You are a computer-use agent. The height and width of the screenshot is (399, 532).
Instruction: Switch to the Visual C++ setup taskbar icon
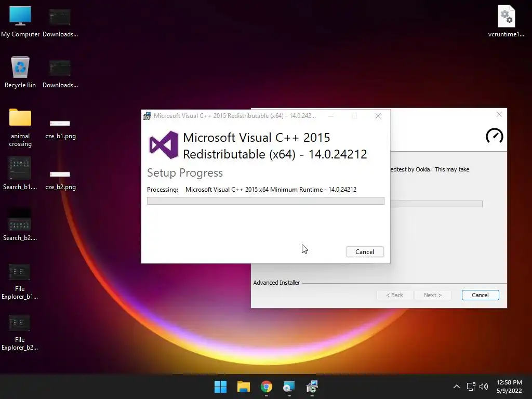pos(312,387)
